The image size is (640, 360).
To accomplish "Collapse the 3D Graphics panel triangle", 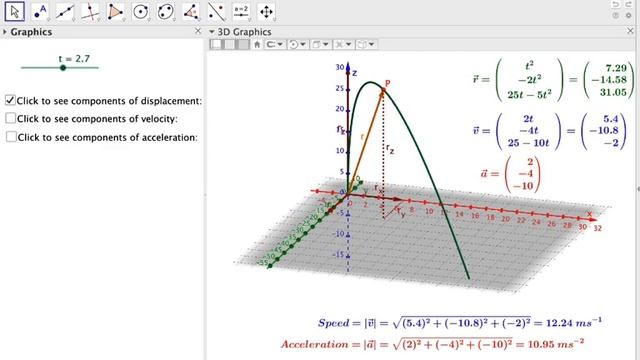I will [211, 31].
